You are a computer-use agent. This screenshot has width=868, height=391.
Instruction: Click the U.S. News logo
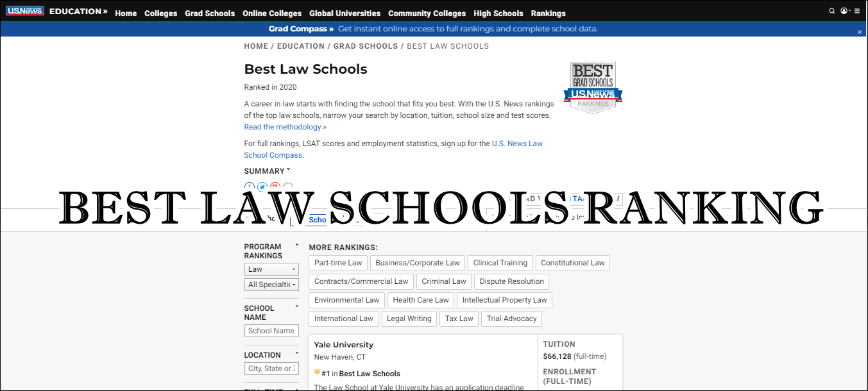(24, 10)
